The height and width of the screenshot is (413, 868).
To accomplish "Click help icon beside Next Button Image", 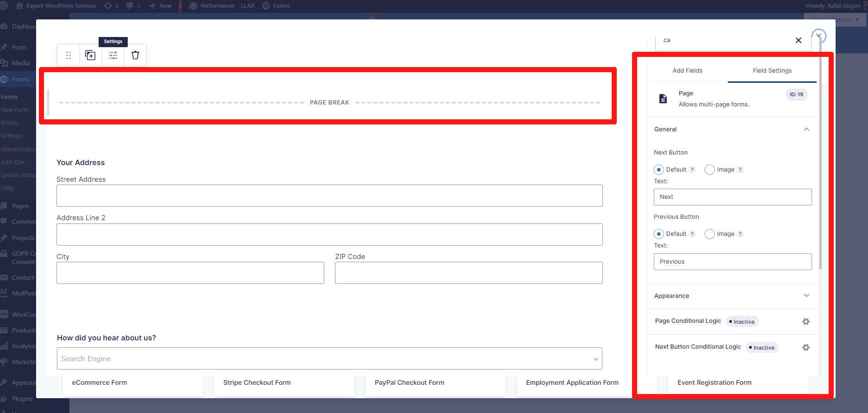I will pyautogui.click(x=740, y=170).
